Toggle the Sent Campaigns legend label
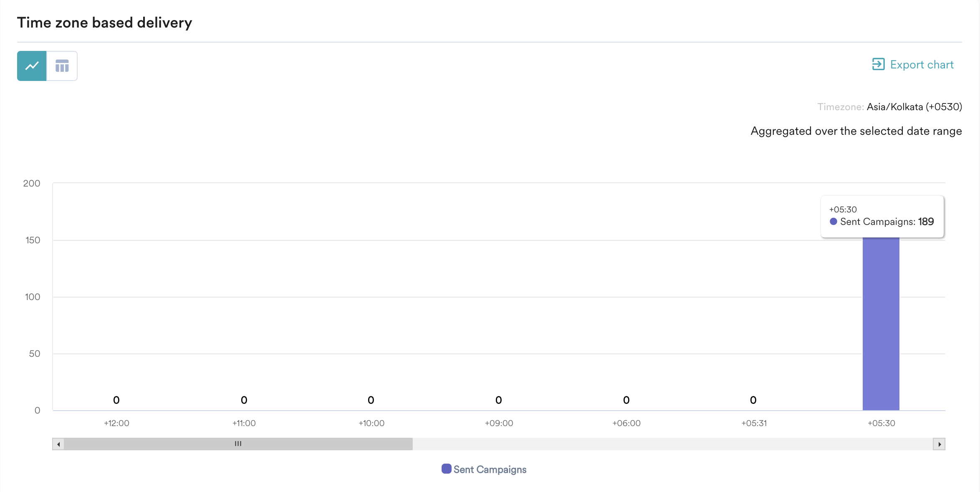980x492 pixels. click(x=490, y=469)
